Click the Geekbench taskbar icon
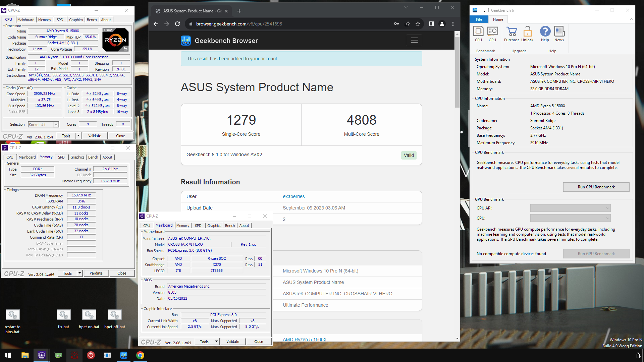Image resolution: width=644 pixels, height=362 pixels. 124,355
